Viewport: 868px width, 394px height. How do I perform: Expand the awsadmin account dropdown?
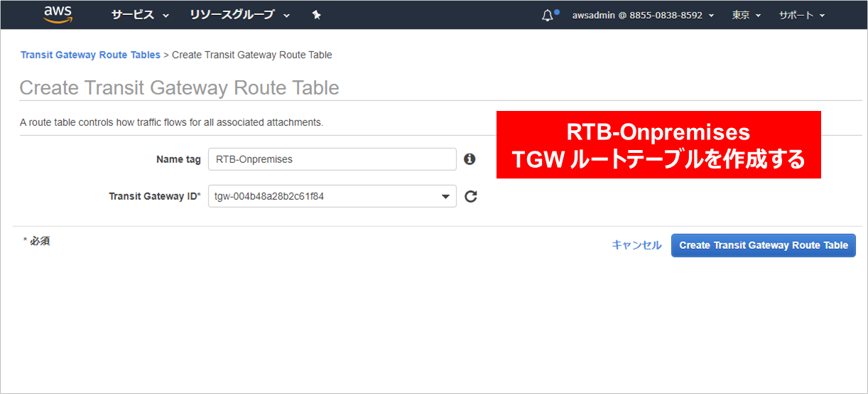tap(643, 15)
